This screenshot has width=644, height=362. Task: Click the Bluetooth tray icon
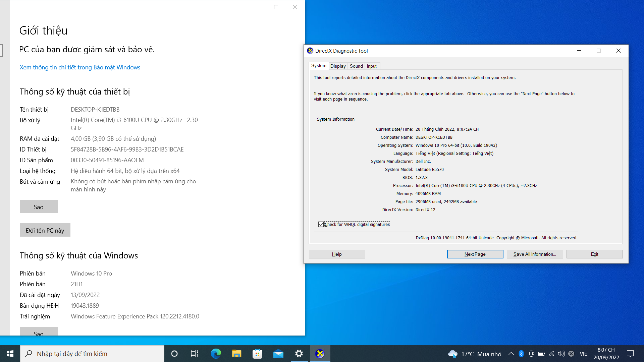[x=521, y=354]
